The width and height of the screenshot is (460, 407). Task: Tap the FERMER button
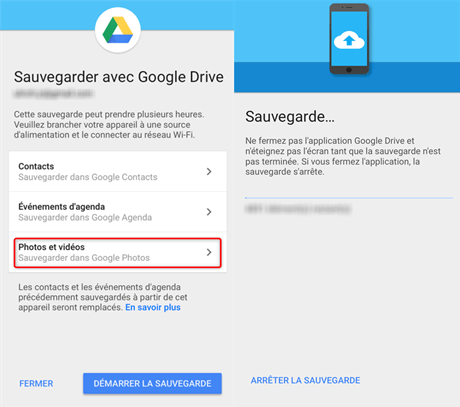tap(36, 384)
